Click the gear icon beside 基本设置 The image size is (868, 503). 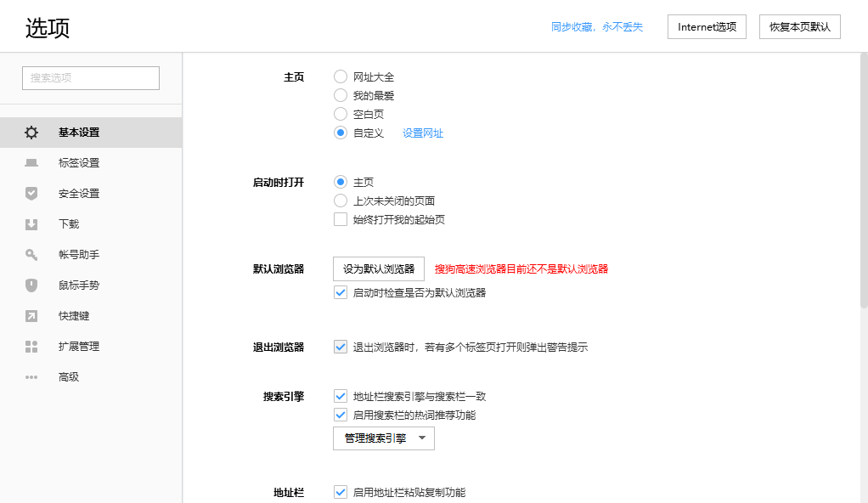tap(31, 133)
